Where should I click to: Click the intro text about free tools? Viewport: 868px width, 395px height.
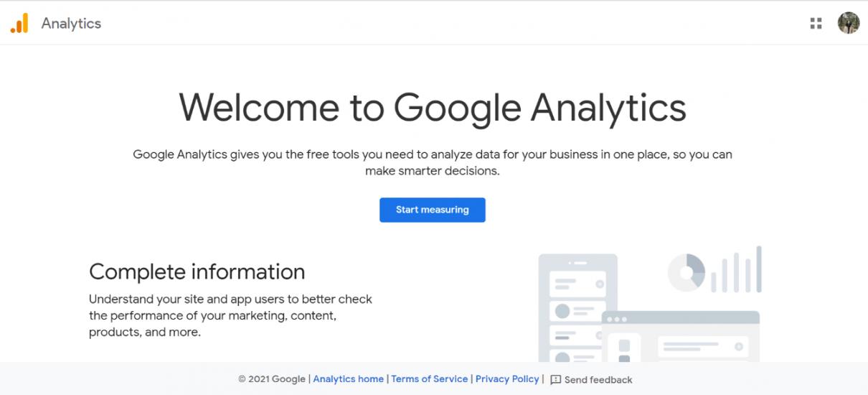click(x=433, y=162)
